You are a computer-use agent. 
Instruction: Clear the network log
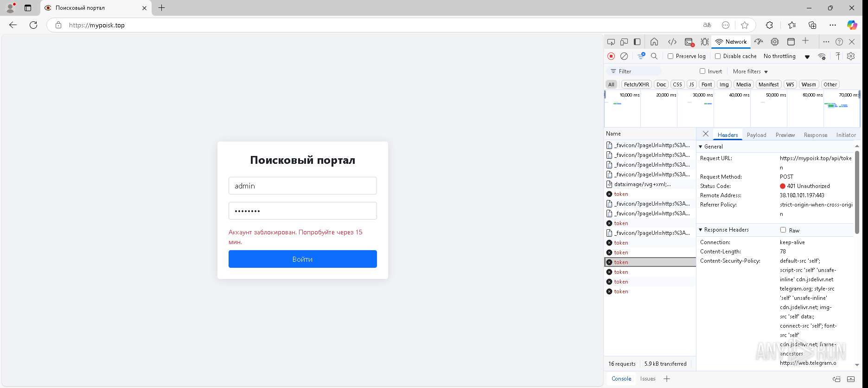(x=624, y=56)
